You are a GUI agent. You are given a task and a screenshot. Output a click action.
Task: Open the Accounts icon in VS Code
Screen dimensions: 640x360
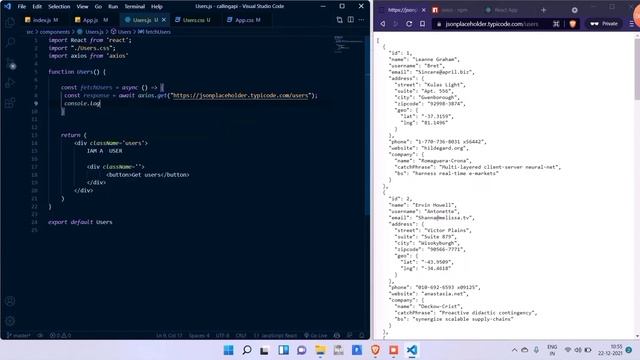click(x=10, y=301)
